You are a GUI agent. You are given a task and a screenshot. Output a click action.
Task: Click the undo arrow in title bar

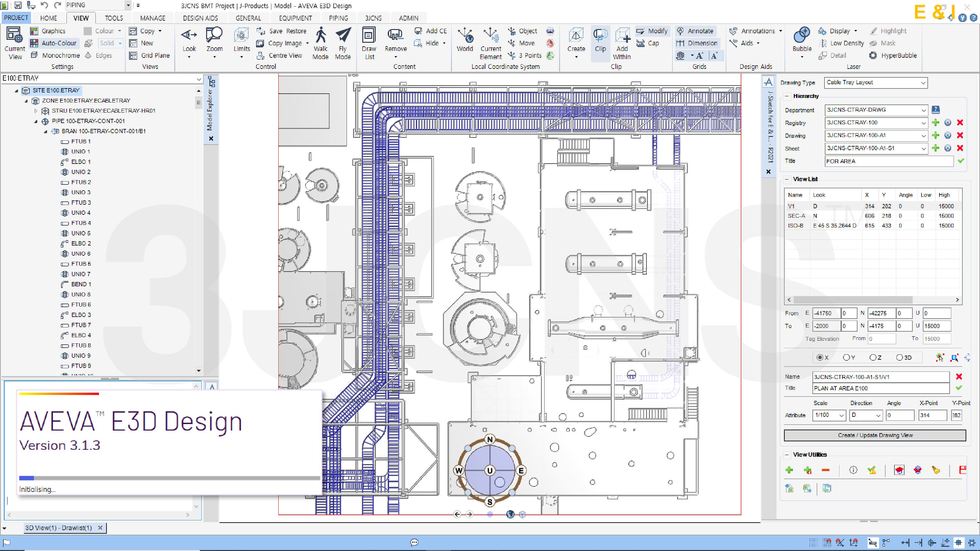coord(44,5)
